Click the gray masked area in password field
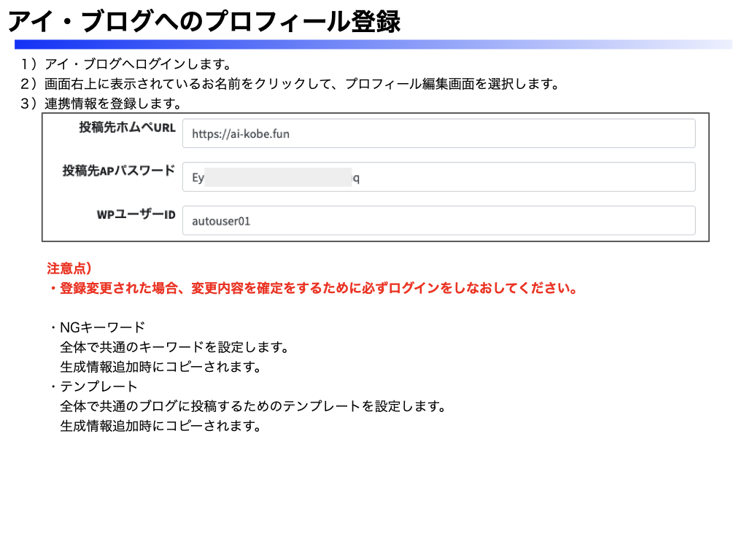747x560 pixels. tap(278, 177)
